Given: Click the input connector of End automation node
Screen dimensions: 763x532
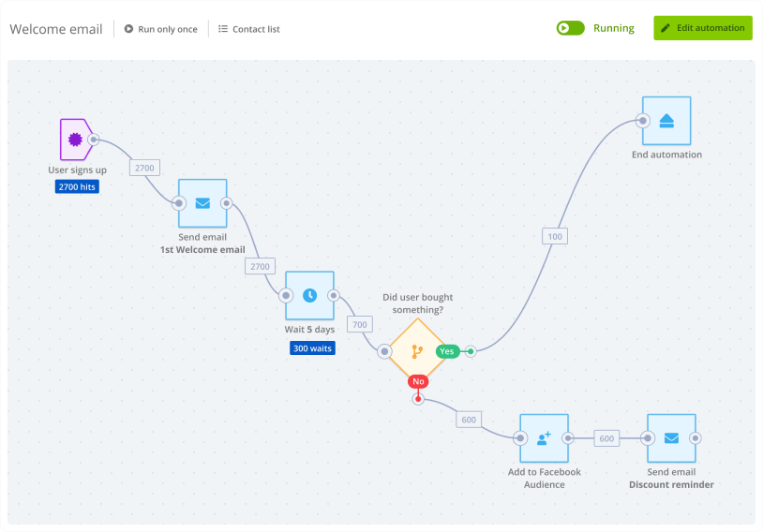Looking at the screenshot, I should tap(643, 121).
